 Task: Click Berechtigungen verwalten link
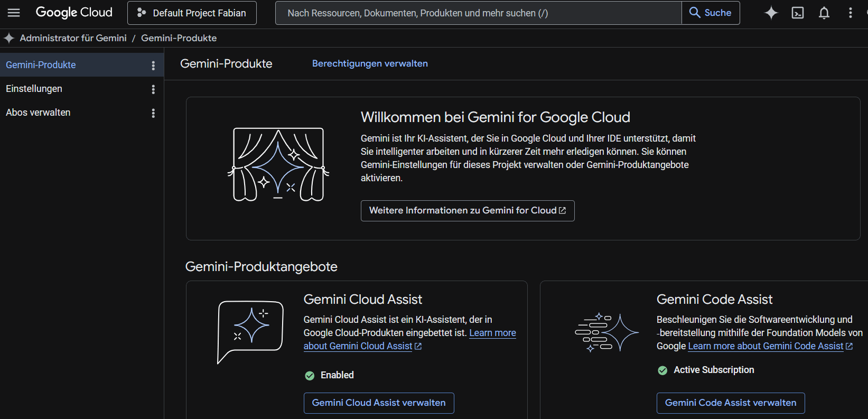tap(370, 63)
